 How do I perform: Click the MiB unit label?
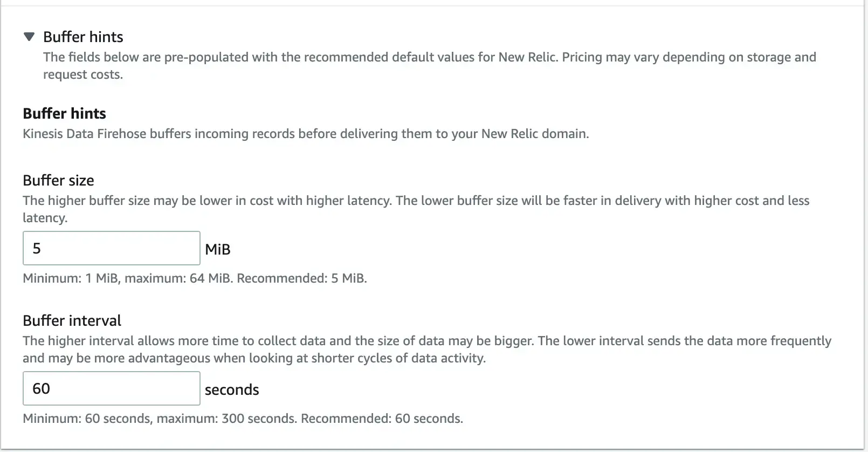(x=218, y=249)
